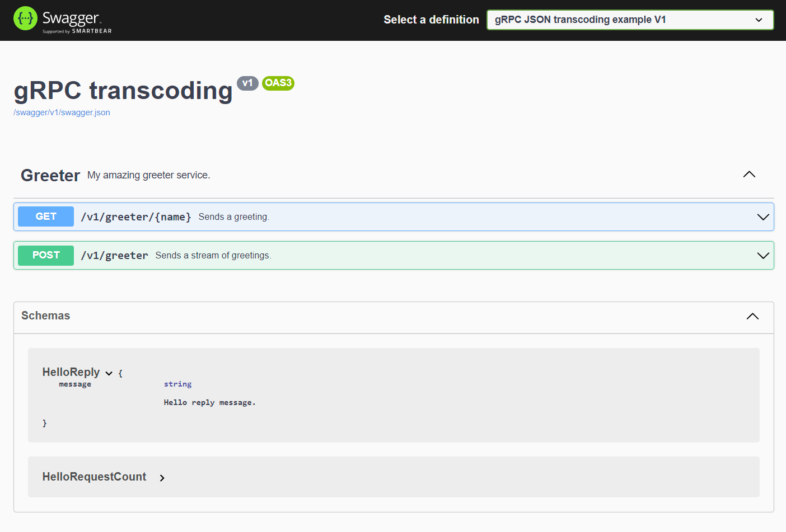Click the gRPC transcoding page heading
786x532 pixels.
tap(123, 90)
